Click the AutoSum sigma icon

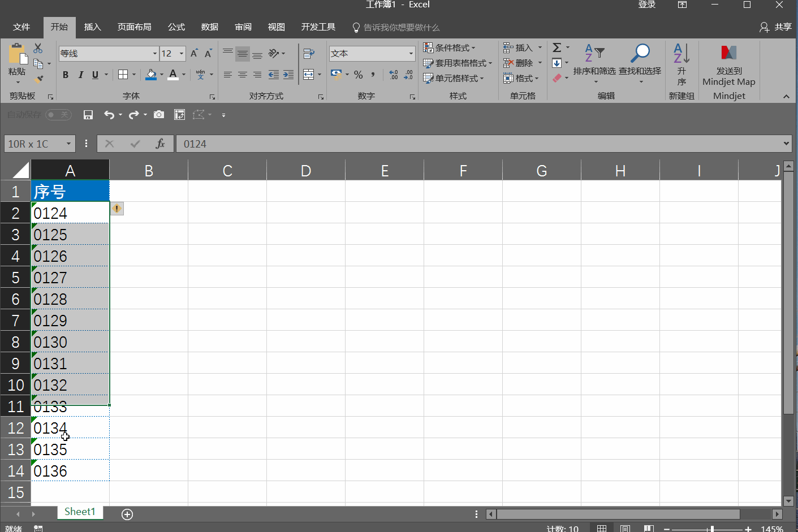click(557, 48)
